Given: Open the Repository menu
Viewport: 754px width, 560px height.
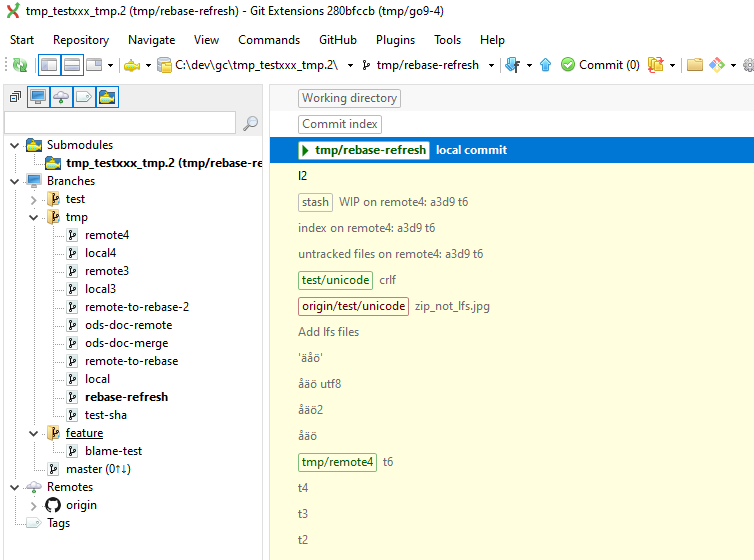Looking at the screenshot, I should coord(81,40).
